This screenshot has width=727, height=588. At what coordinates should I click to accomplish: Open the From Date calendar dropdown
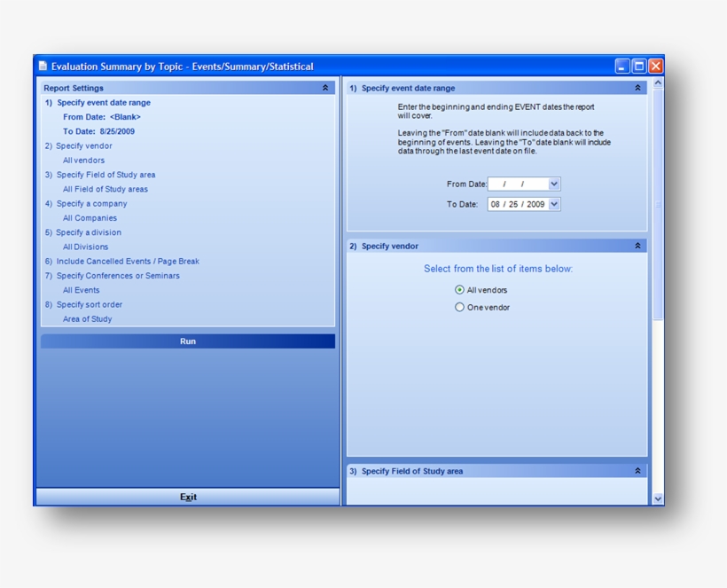(553, 184)
